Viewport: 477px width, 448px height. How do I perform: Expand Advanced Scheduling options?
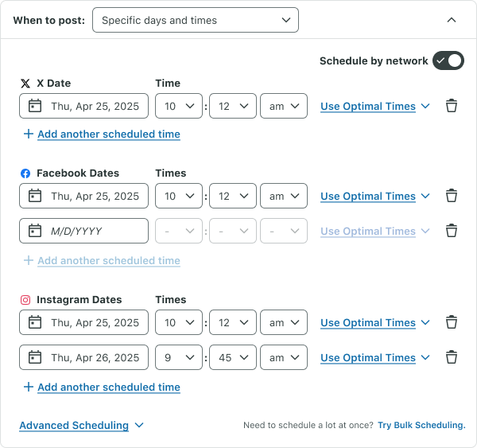tap(81, 425)
